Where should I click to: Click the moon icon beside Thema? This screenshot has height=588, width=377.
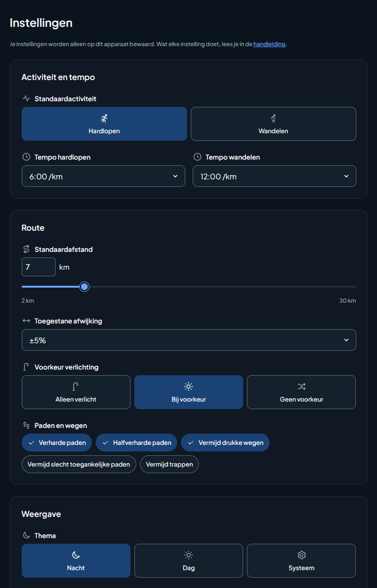(x=26, y=536)
